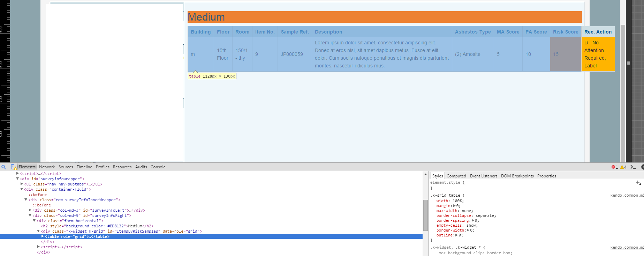Click the 'D - No Attention Required, Label' cell

tap(598, 54)
